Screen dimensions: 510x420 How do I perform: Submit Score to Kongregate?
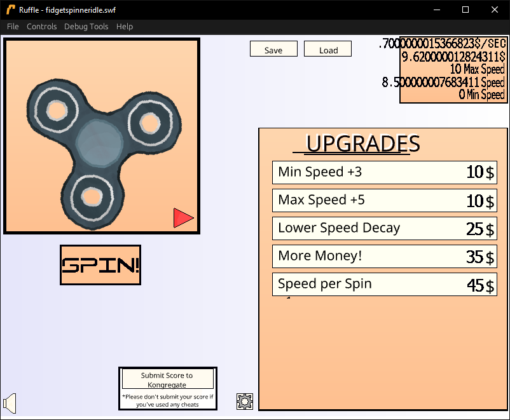167,379
